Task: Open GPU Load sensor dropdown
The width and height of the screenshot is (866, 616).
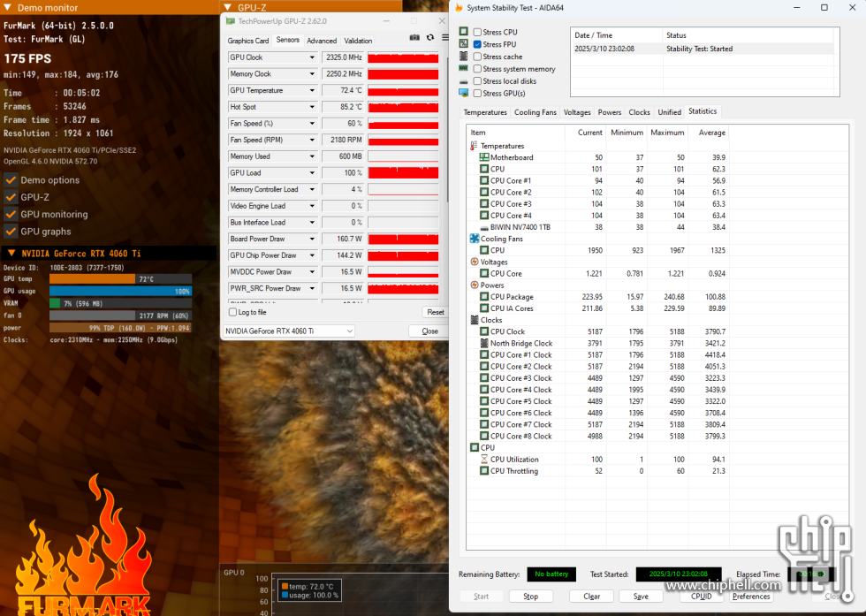Action: click(311, 173)
